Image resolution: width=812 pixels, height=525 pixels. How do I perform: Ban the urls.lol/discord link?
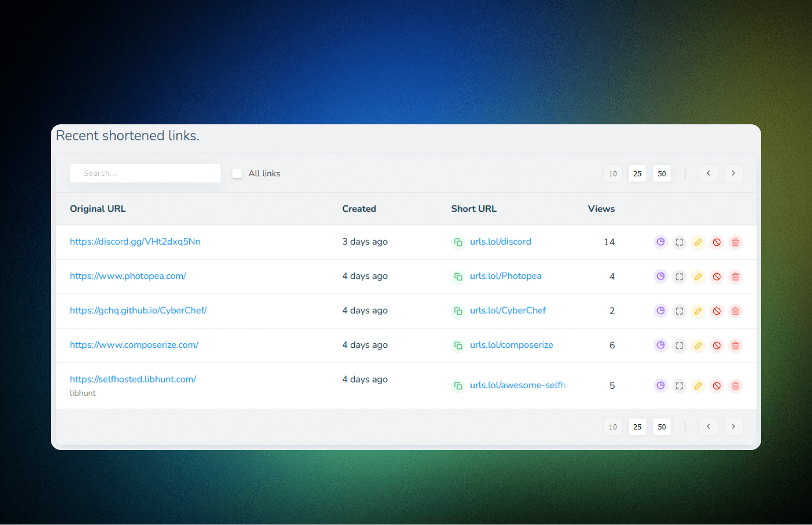(717, 242)
